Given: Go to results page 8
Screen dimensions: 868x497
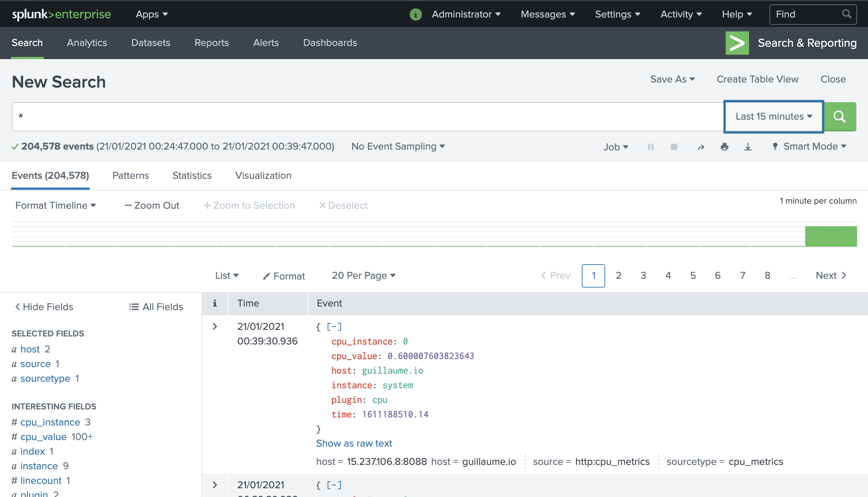Looking at the screenshot, I should [x=767, y=276].
